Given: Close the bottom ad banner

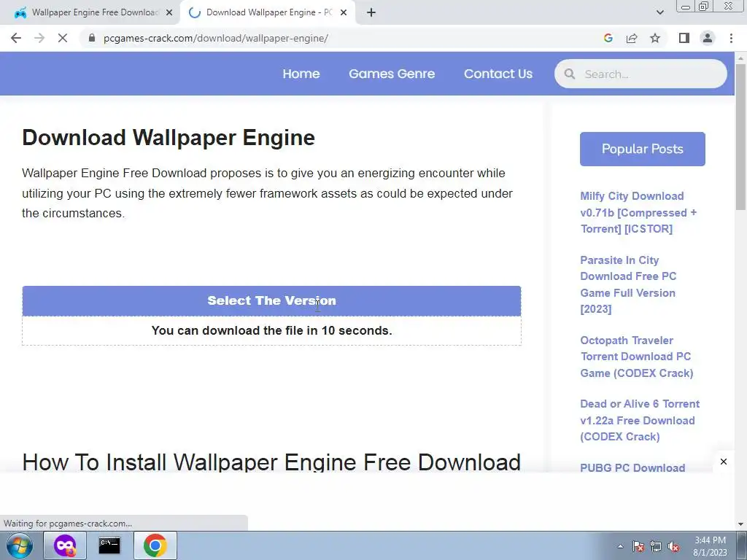Looking at the screenshot, I should point(723,462).
